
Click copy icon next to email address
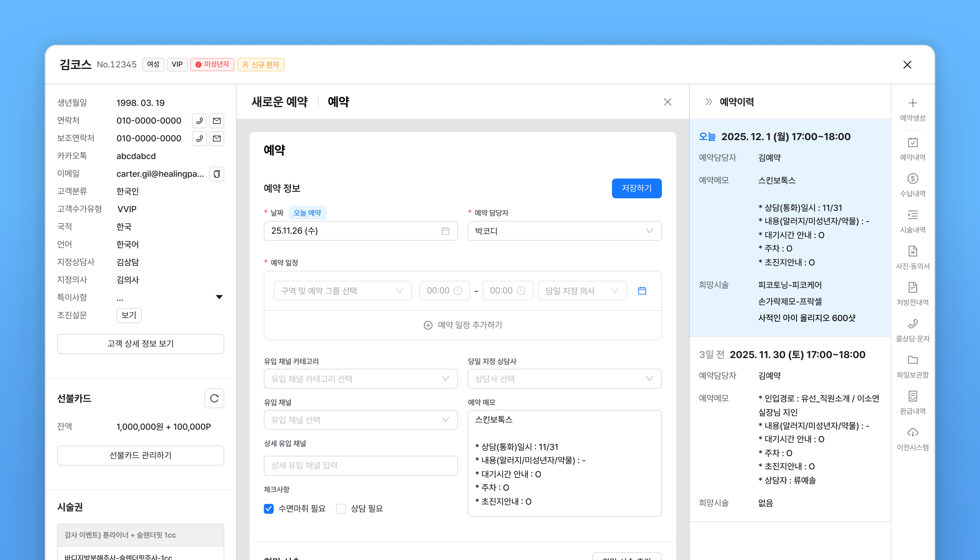[217, 174]
